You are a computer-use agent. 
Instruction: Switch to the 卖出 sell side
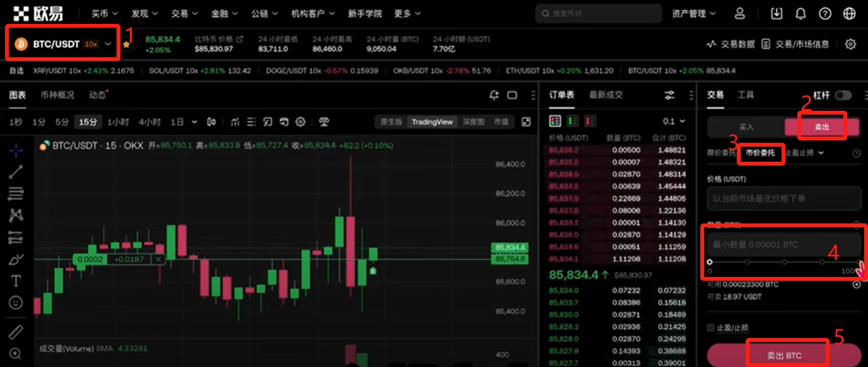pyautogui.click(x=822, y=127)
